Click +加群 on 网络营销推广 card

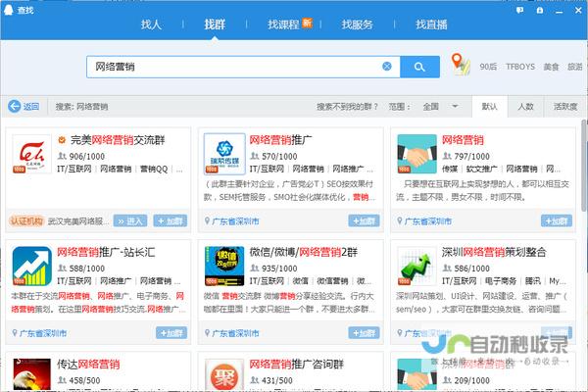(364, 220)
